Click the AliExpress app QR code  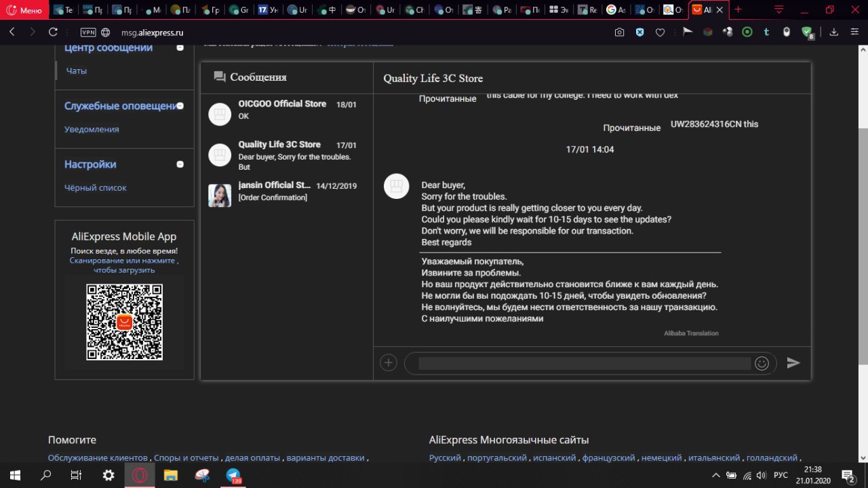[124, 322]
